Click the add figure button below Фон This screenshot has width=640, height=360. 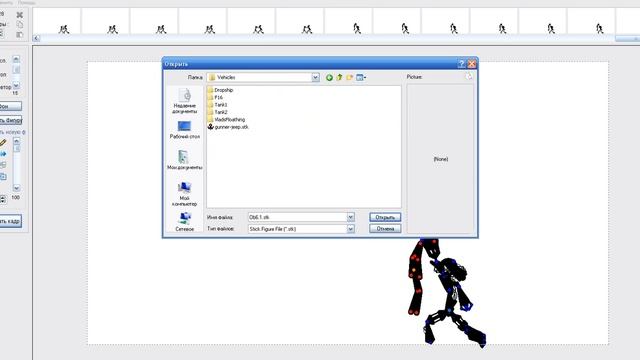tap(11, 120)
